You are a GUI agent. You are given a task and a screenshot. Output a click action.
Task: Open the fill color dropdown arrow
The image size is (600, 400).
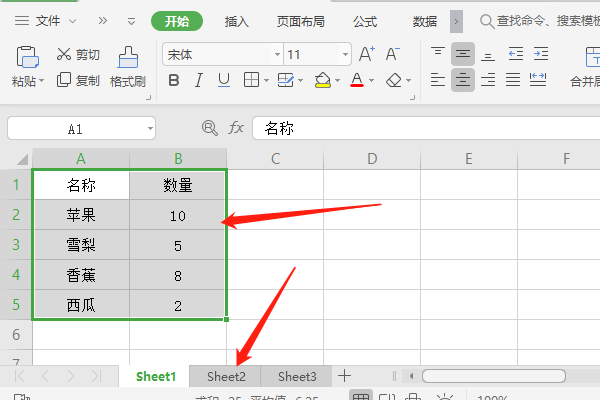pyautogui.click(x=337, y=80)
